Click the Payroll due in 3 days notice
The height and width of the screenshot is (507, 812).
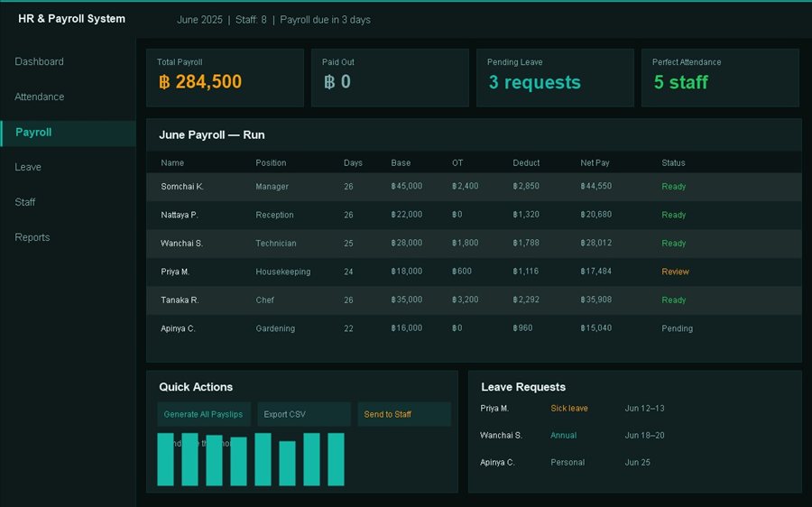325,20
